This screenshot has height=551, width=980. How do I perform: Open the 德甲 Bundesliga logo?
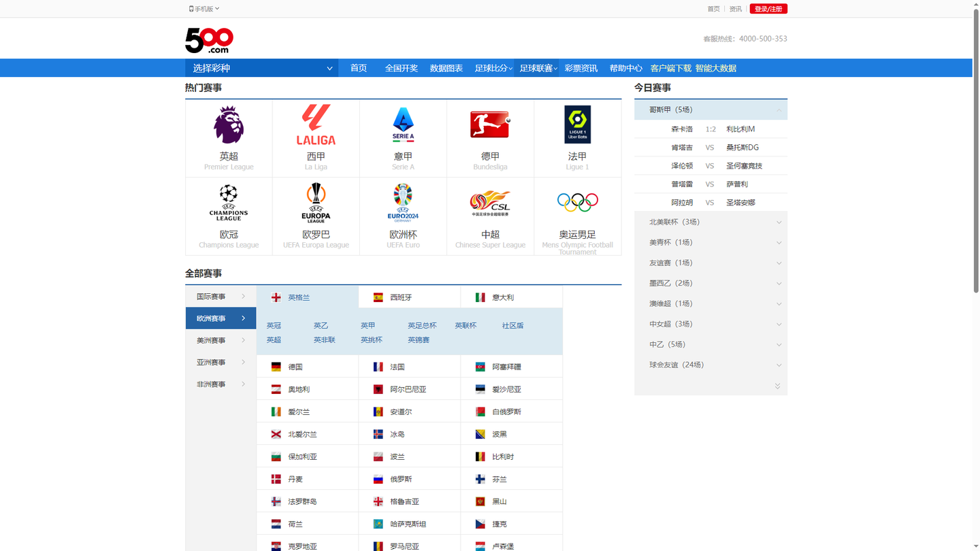[490, 125]
